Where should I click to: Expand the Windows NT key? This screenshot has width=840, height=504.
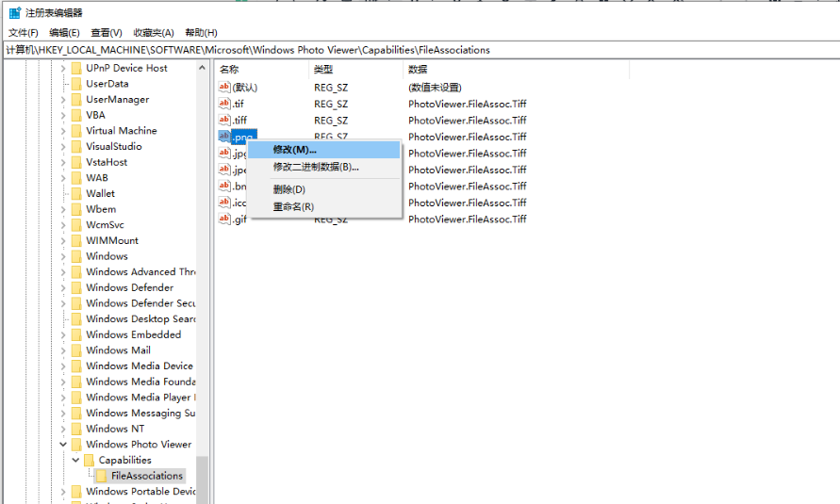pyautogui.click(x=63, y=429)
